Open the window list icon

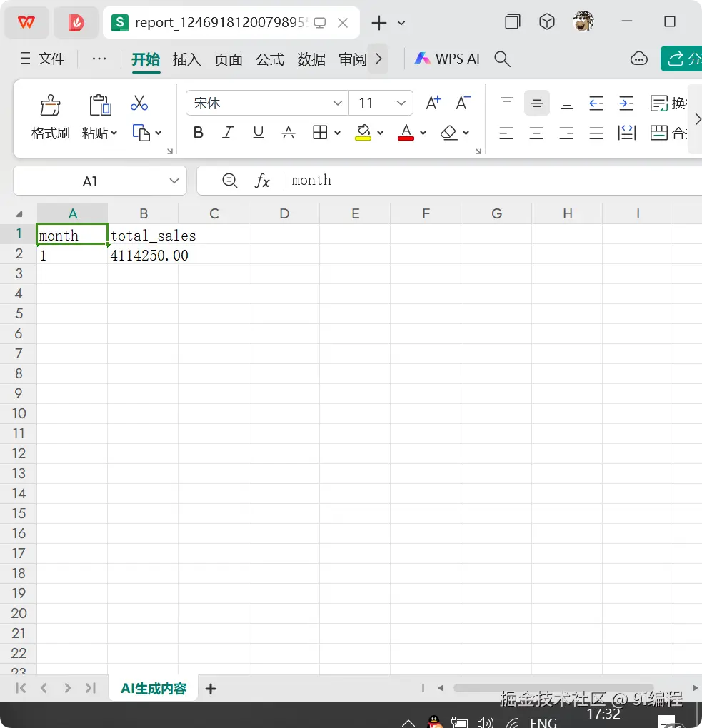[x=513, y=22]
